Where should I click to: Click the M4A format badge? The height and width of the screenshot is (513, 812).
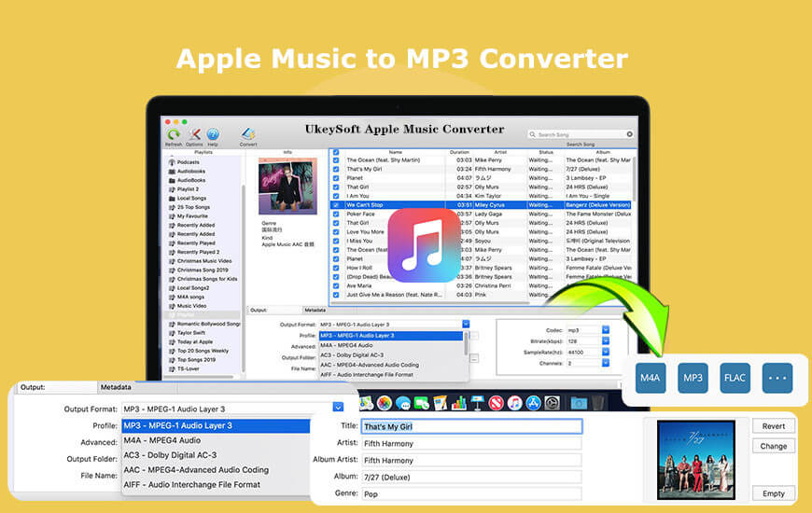tap(651, 378)
